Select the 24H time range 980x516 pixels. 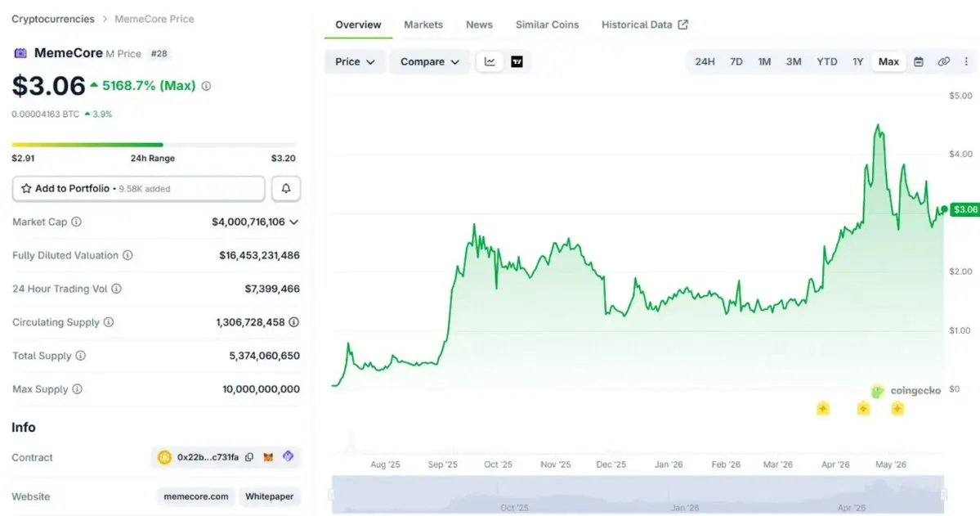click(x=705, y=61)
